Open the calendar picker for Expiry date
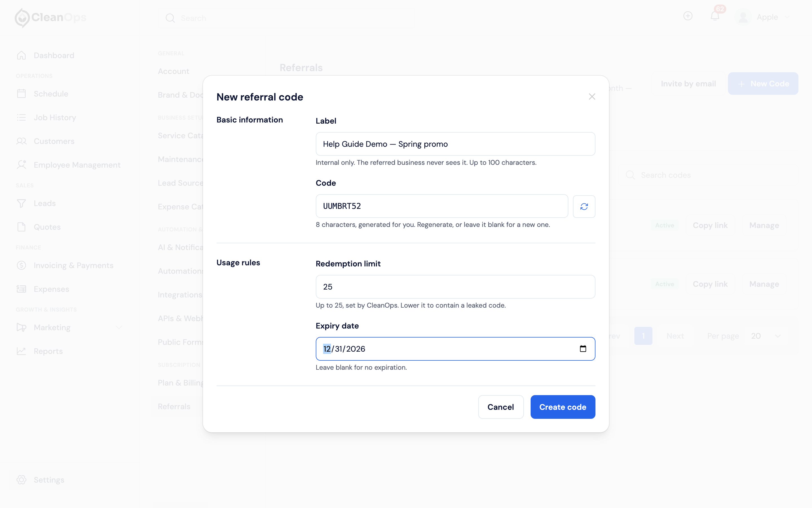 pyautogui.click(x=583, y=349)
